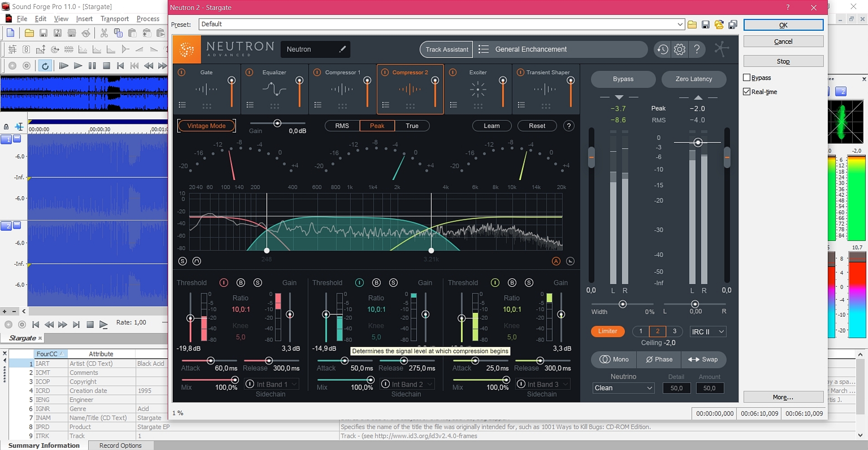
Task: Click the headphone icon below spectrum
Action: pyautogui.click(x=197, y=261)
